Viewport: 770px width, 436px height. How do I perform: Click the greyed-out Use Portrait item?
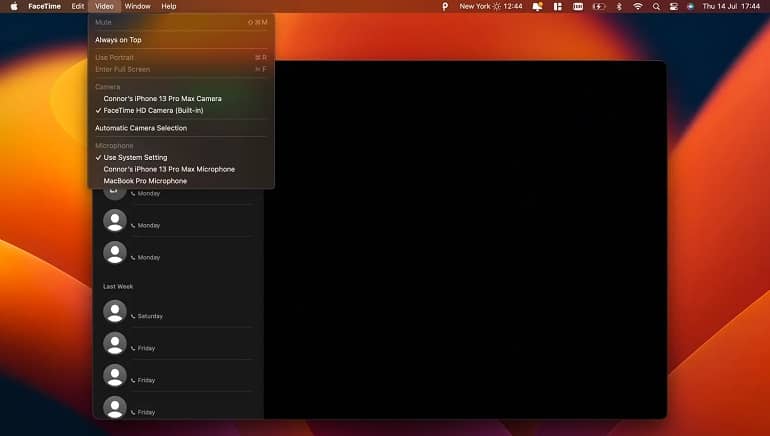181,57
